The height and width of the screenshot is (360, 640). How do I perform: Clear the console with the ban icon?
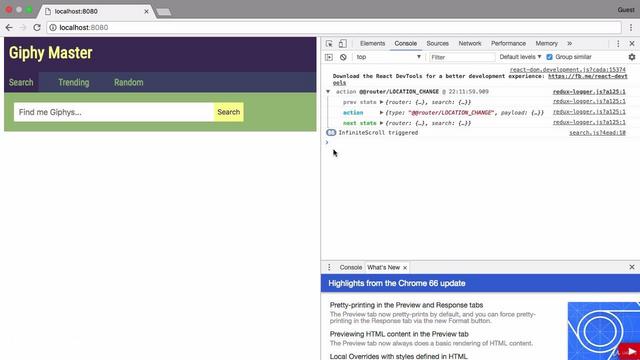point(343,57)
